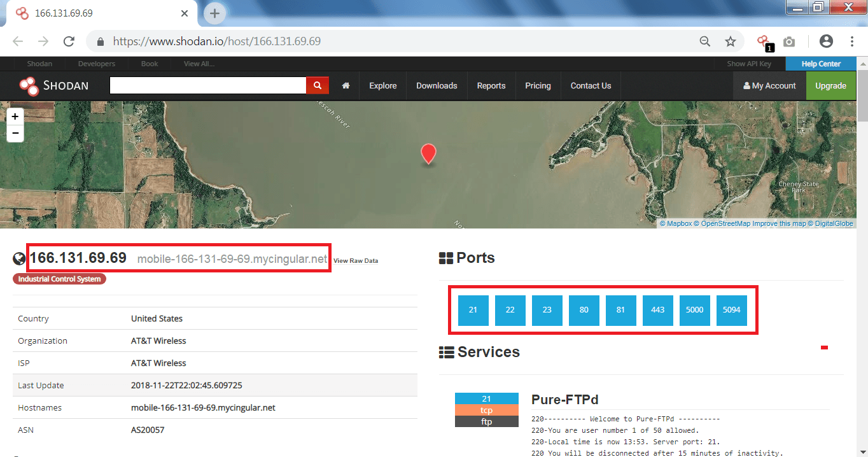Select port 81 box
Screen dimensions: 868x457
(x=620, y=310)
